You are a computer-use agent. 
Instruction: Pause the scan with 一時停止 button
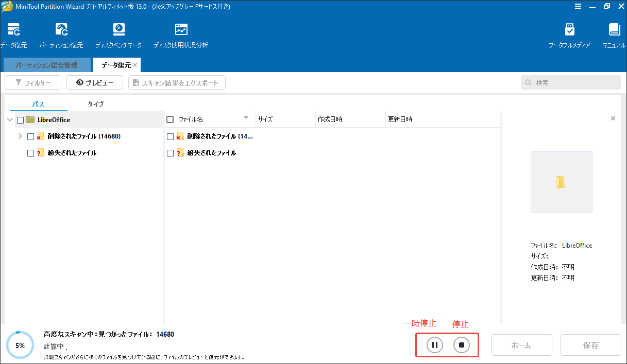(435, 345)
